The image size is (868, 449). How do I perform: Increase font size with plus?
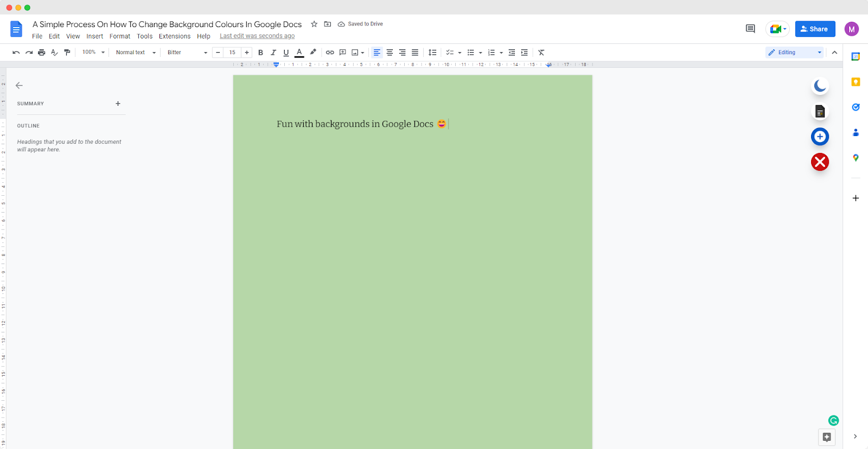pos(247,53)
